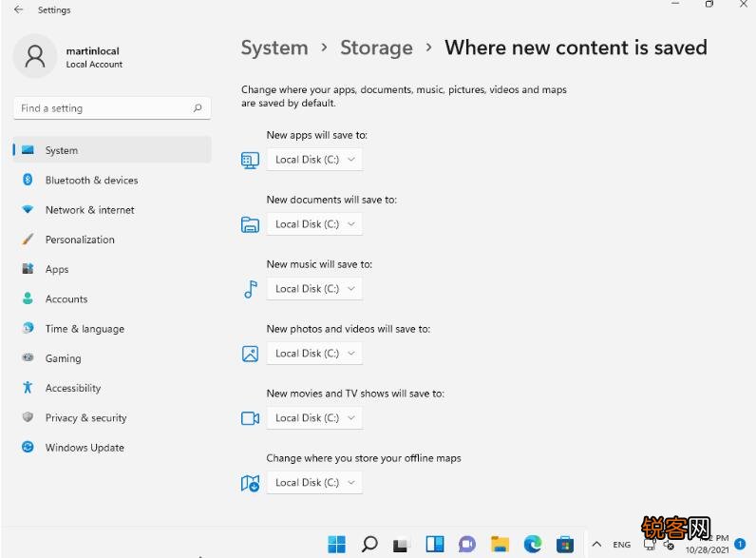Image resolution: width=756 pixels, height=558 pixels.
Task: Click the Windows Update refresh icon
Action: [28, 447]
